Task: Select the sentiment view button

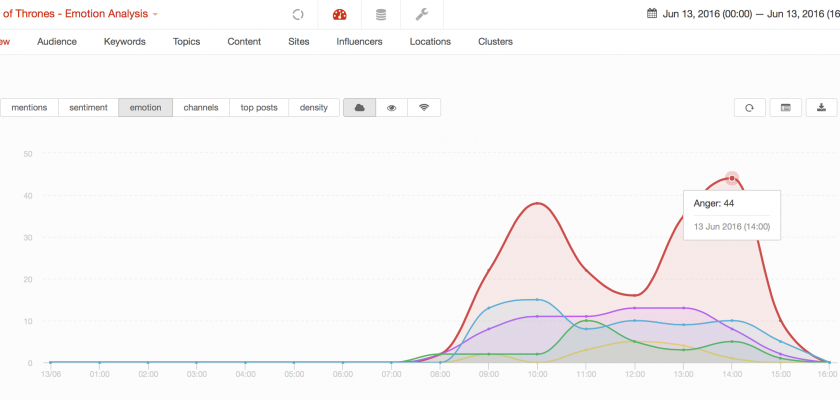Action: coord(88,108)
